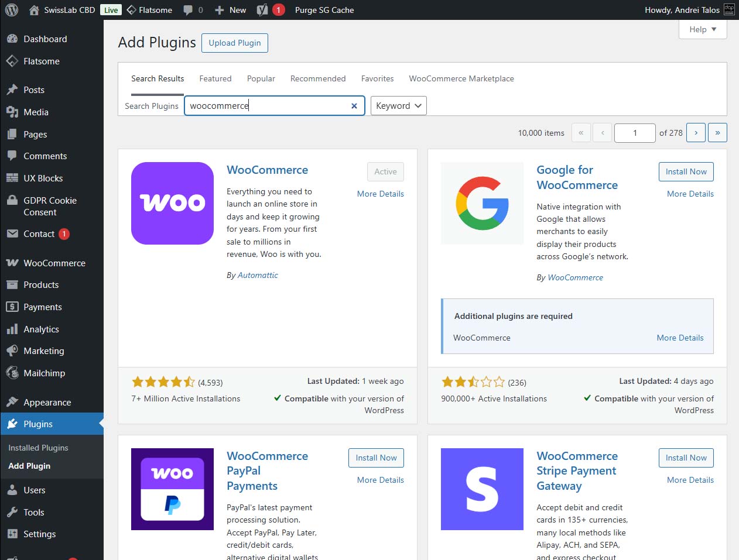Click the Upload Plugin button

pos(235,43)
